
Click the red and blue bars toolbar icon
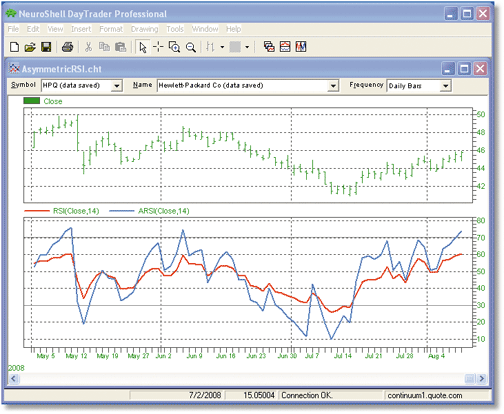[301, 47]
